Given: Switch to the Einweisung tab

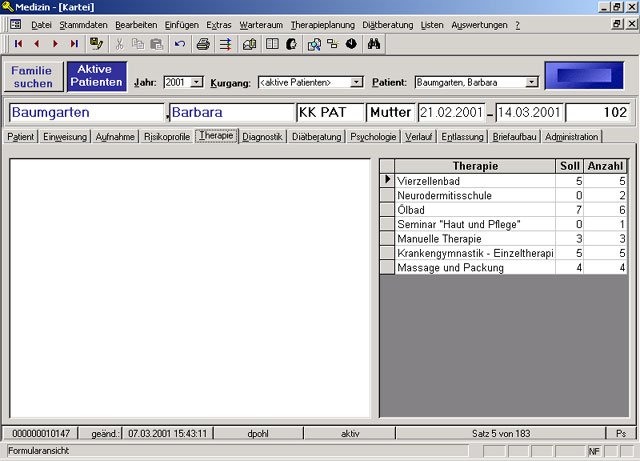Looking at the screenshot, I should tap(65, 137).
